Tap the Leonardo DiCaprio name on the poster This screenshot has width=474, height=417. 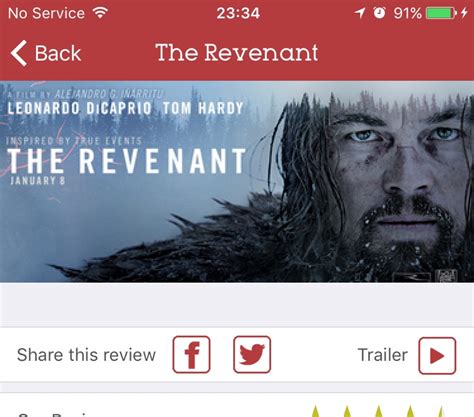(79, 108)
